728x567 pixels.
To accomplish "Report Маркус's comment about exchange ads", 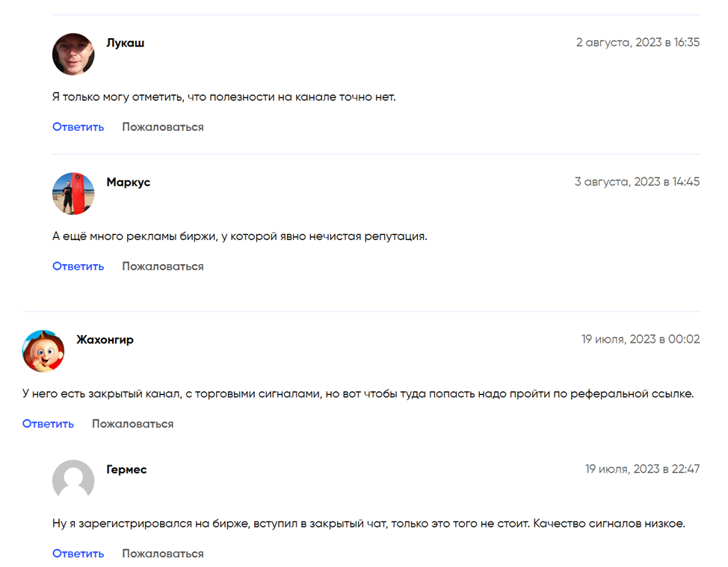I will coord(163,266).
